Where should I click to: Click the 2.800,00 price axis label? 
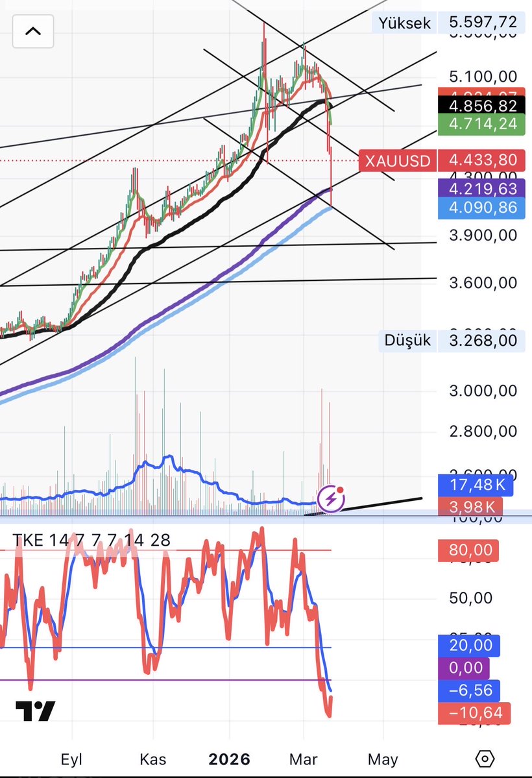[483, 432]
